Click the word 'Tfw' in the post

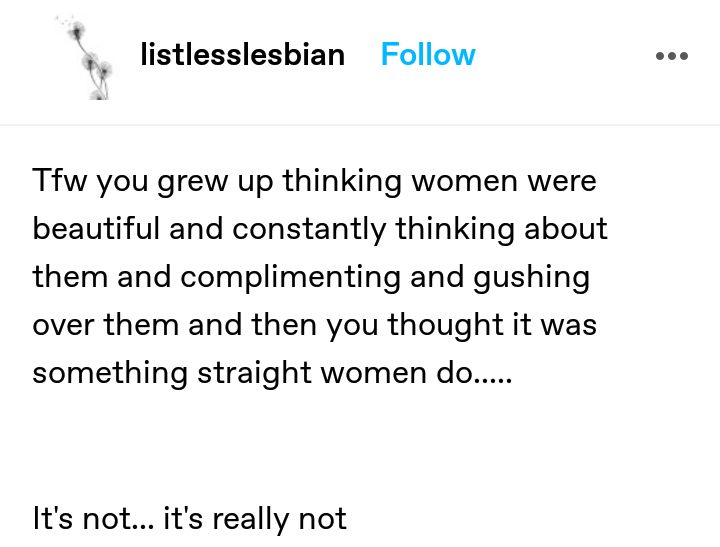59,180
